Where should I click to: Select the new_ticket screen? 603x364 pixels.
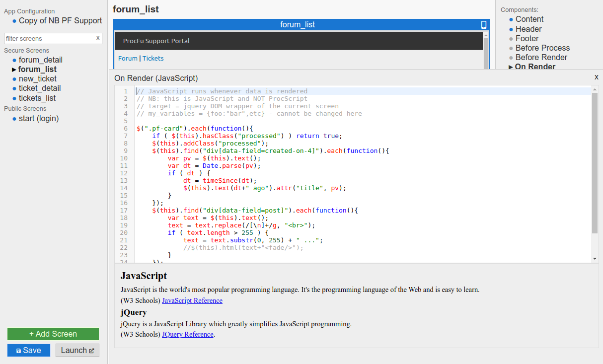(x=38, y=79)
